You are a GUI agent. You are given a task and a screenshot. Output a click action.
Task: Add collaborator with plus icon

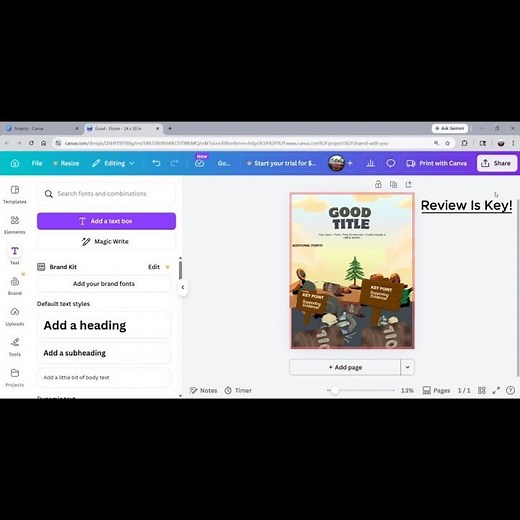(x=350, y=163)
